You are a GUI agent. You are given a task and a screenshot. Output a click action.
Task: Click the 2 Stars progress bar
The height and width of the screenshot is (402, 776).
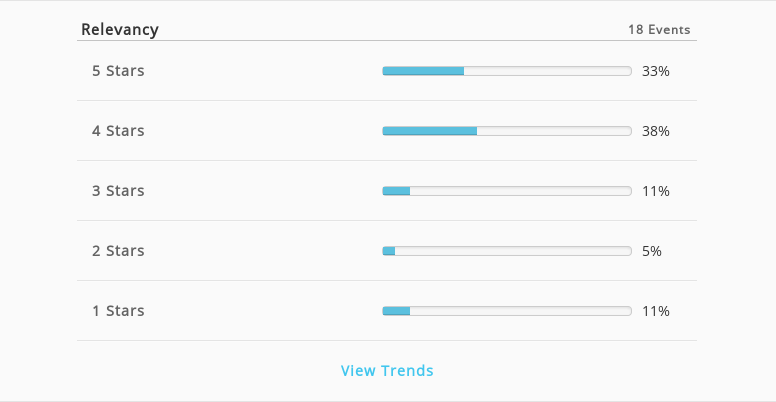(x=507, y=251)
